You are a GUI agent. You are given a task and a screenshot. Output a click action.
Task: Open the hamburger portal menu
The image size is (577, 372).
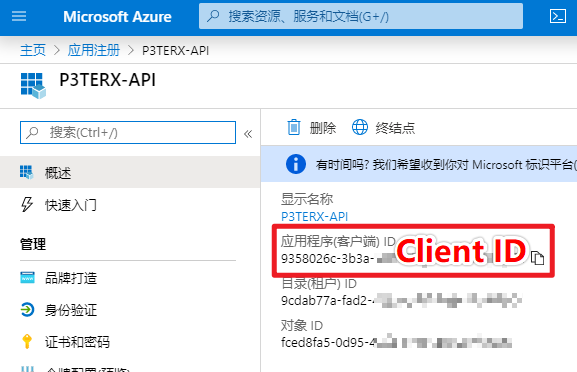(19, 16)
